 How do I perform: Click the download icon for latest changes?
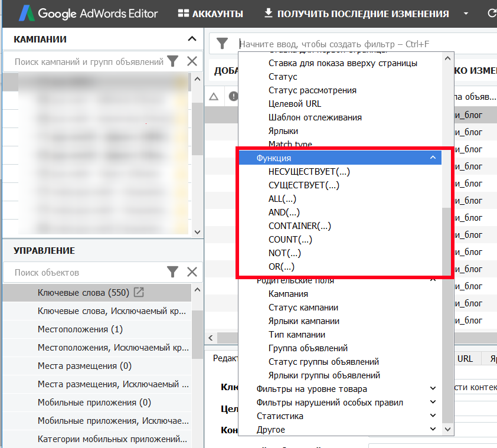click(268, 14)
